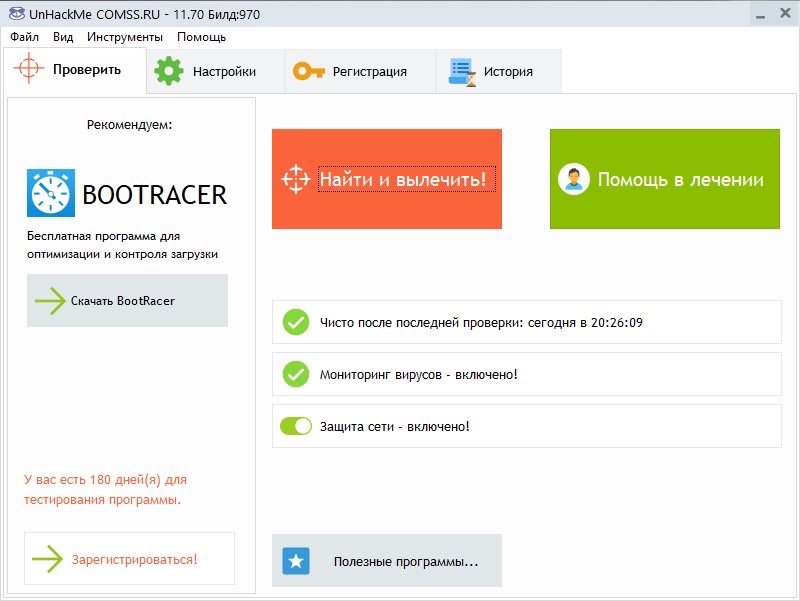
Task: Switch to the История tab
Action: click(498, 71)
